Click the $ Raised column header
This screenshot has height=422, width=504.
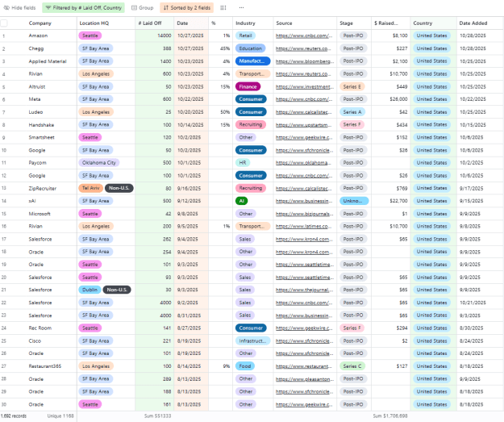390,23
